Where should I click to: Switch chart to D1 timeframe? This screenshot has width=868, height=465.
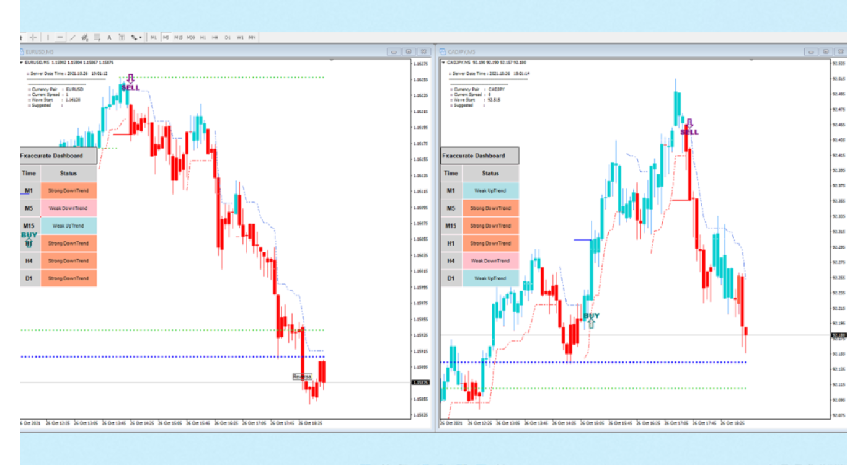click(x=228, y=37)
